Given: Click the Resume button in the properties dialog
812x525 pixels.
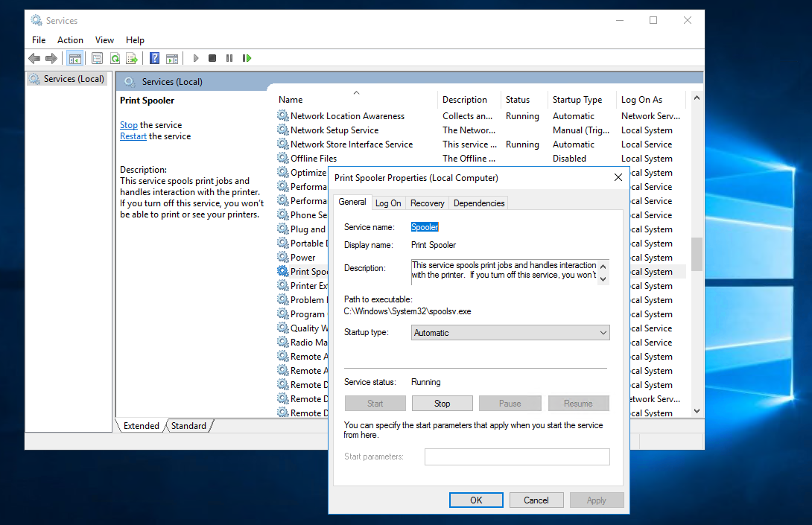Looking at the screenshot, I should click(578, 404).
